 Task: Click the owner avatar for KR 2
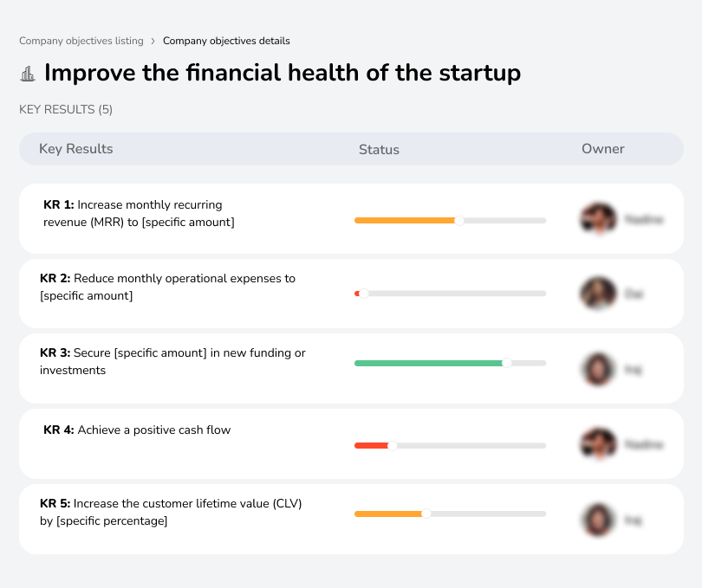[x=598, y=293]
